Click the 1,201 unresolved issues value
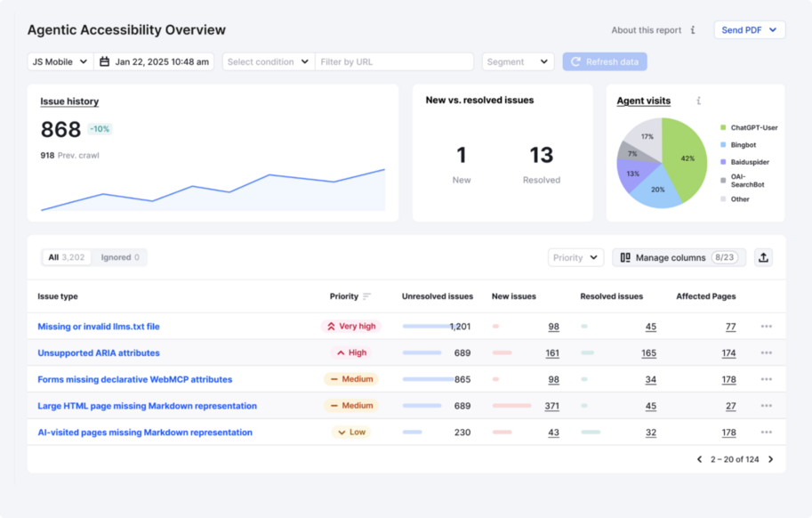812x518 pixels. (460, 327)
